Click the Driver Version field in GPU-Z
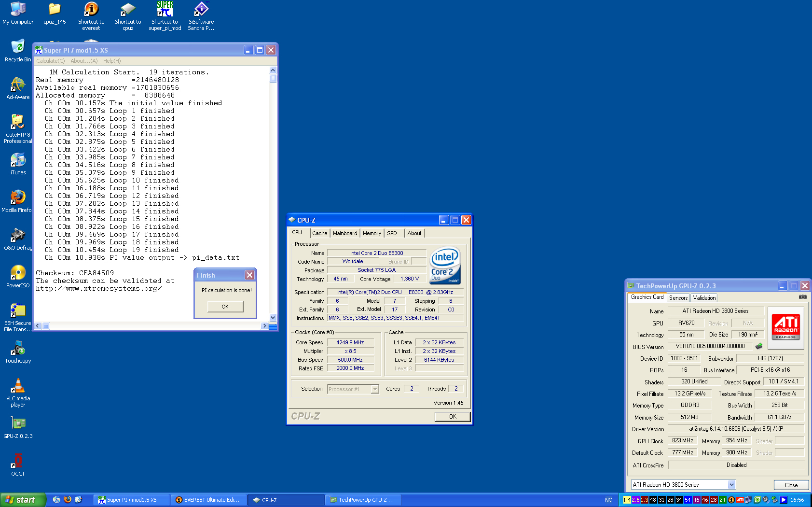The height and width of the screenshot is (507, 812). click(x=736, y=429)
